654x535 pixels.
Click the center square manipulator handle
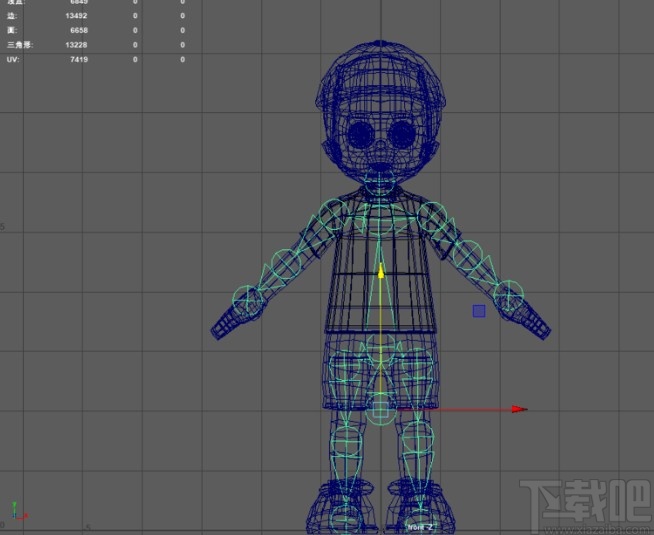[x=380, y=409]
